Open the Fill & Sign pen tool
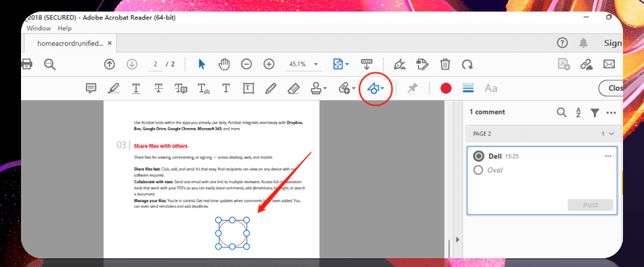The image size is (644, 267). [x=399, y=64]
